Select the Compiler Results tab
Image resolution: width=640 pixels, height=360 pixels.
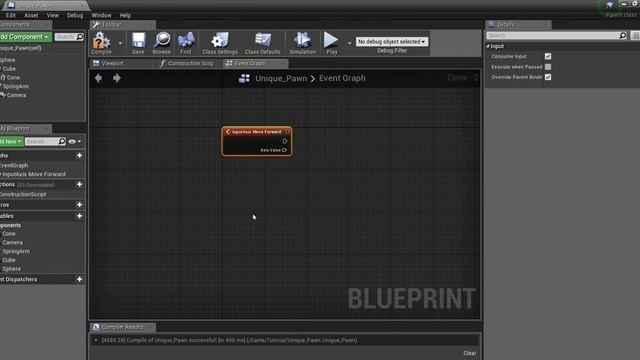pyautogui.click(x=122, y=327)
